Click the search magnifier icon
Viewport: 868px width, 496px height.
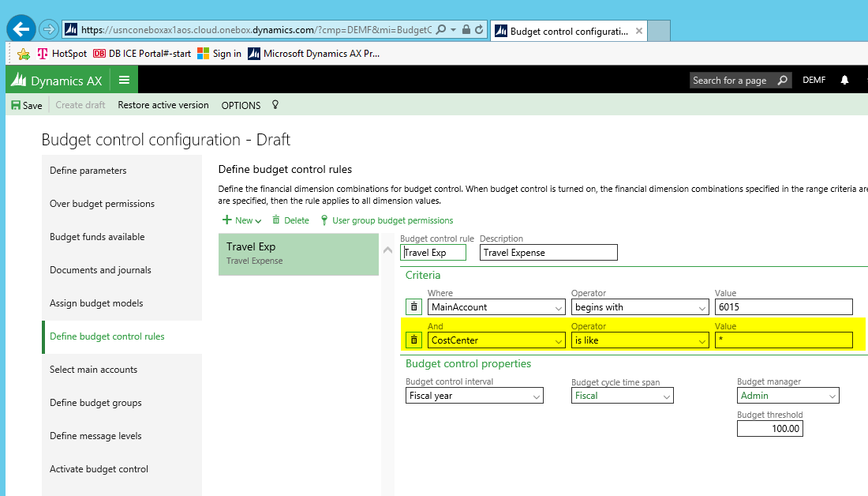(782, 80)
